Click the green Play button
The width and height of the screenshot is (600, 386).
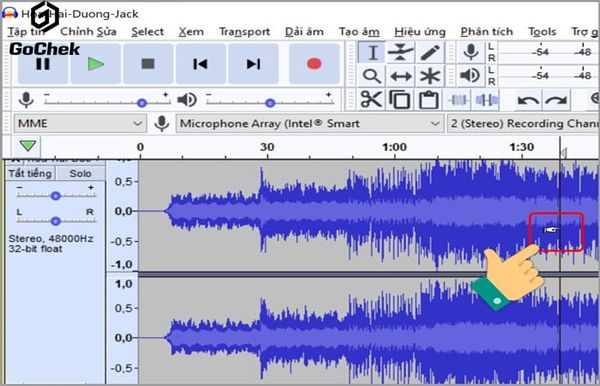[x=96, y=64]
